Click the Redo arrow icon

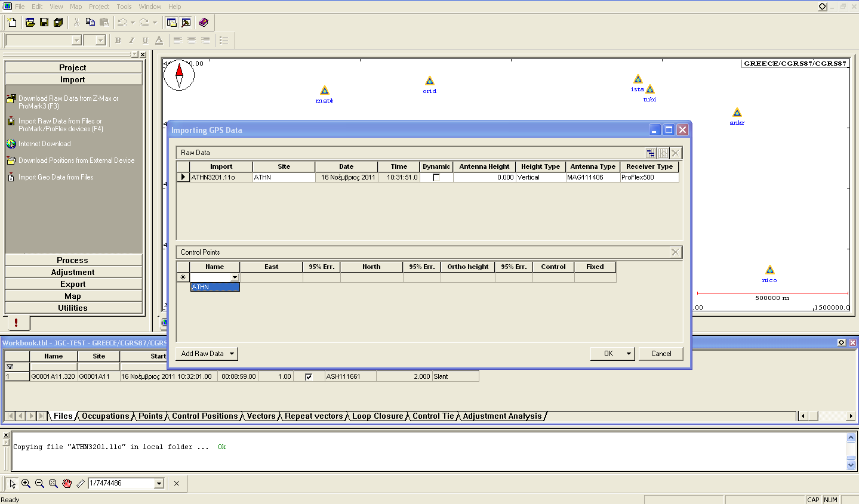(144, 23)
